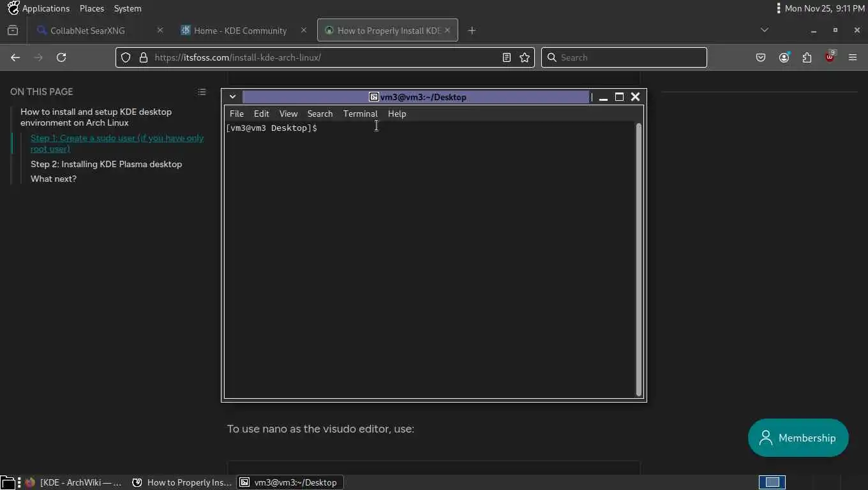Go back with Firefox back arrow
Viewport: 868px width, 490px height.
(x=15, y=57)
